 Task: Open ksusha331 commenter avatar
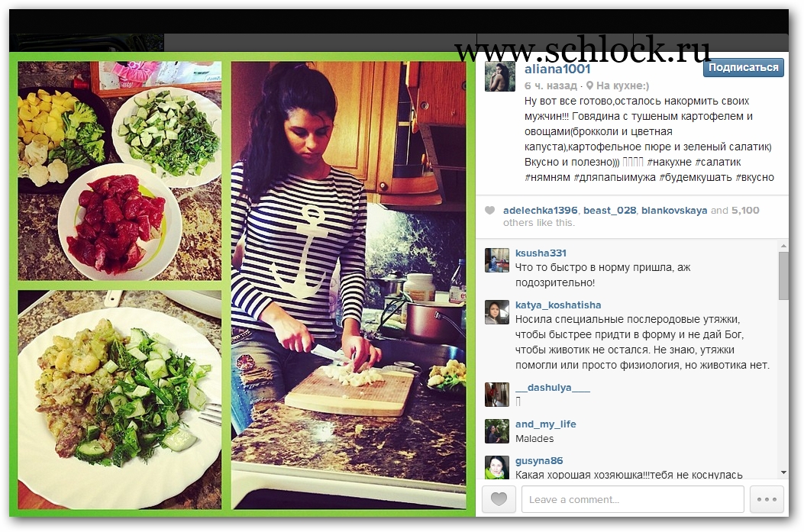pos(497,260)
